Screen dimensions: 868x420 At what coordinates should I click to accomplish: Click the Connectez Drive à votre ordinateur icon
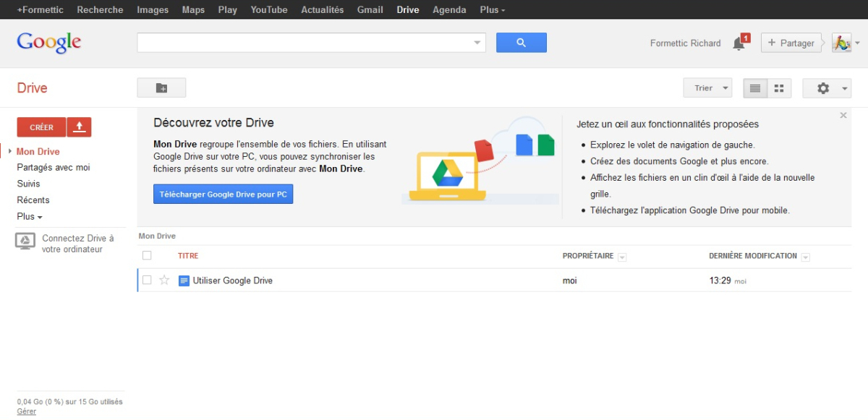click(25, 239)
